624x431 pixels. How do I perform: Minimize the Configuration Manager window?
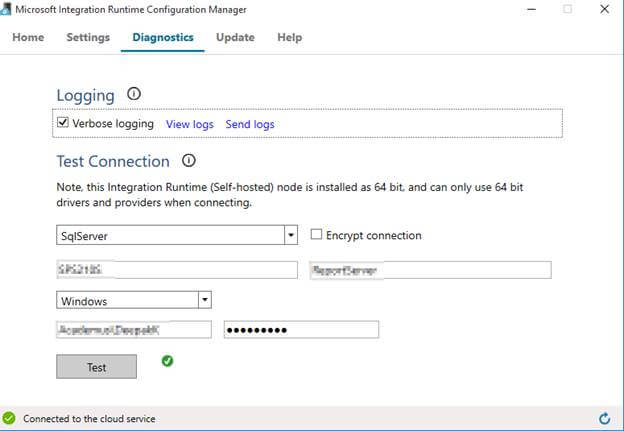coord(531,10)
